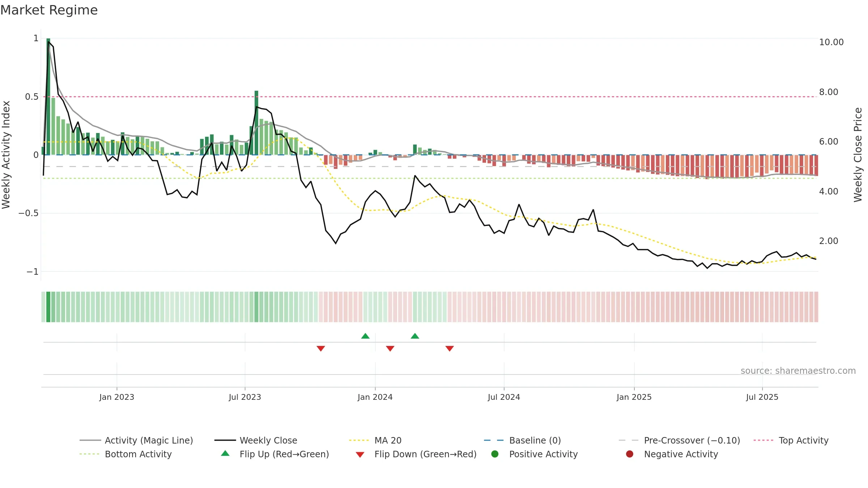This screenshot has width=868, height=488.
Task: Toggle the Pre-Crossover (−0.10) legend entry
Action: (x=679, y=440)
